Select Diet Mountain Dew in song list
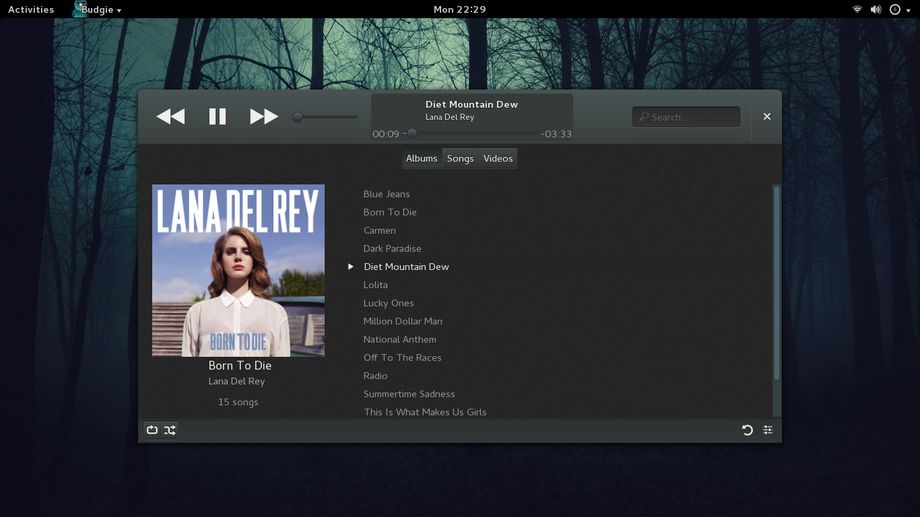The height and width of the screenshot is (517, 920). tap(406, 267)
